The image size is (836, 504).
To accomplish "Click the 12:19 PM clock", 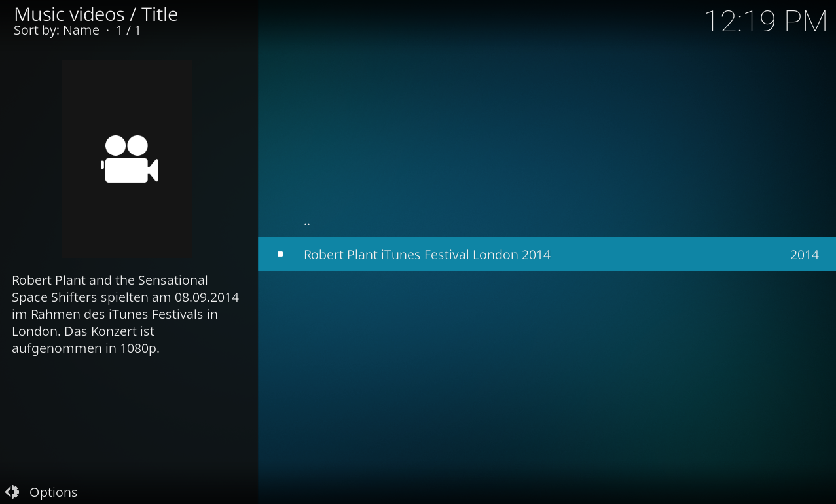I will point(765,22).
